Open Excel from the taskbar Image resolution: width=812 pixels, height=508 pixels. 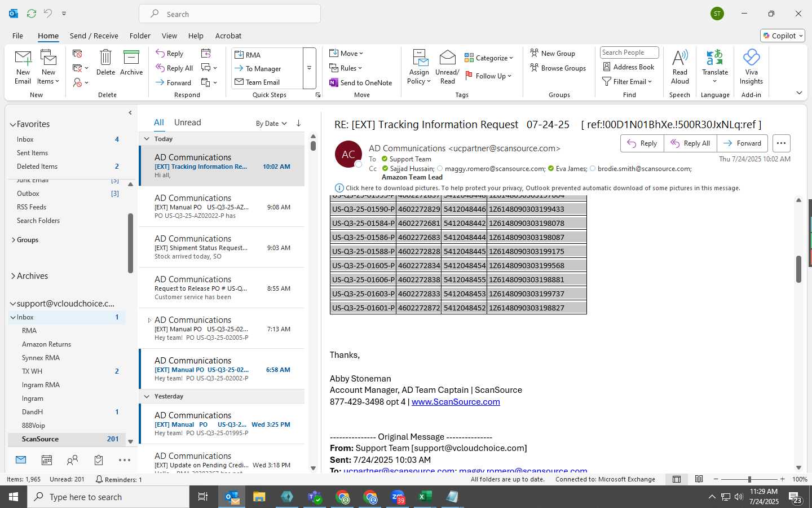click(x=425, y=497)
